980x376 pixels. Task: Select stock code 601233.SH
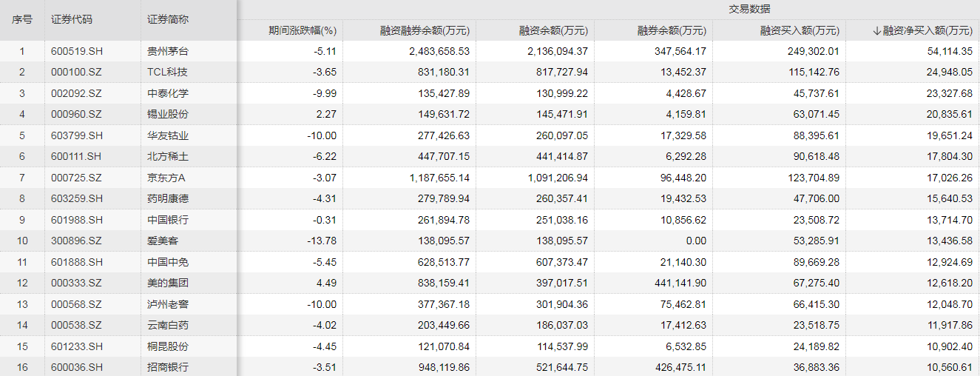[x=75, y=346]
